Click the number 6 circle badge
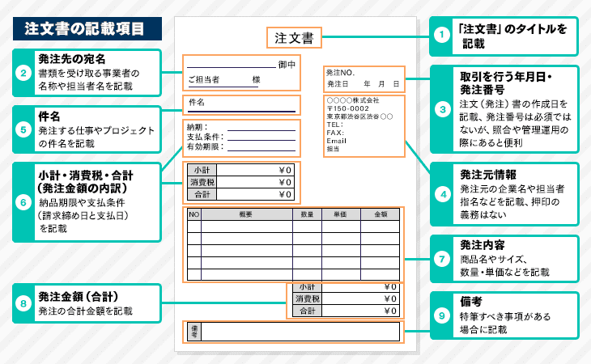This screenshot has width=591, height=364. (x=23, y=201)
